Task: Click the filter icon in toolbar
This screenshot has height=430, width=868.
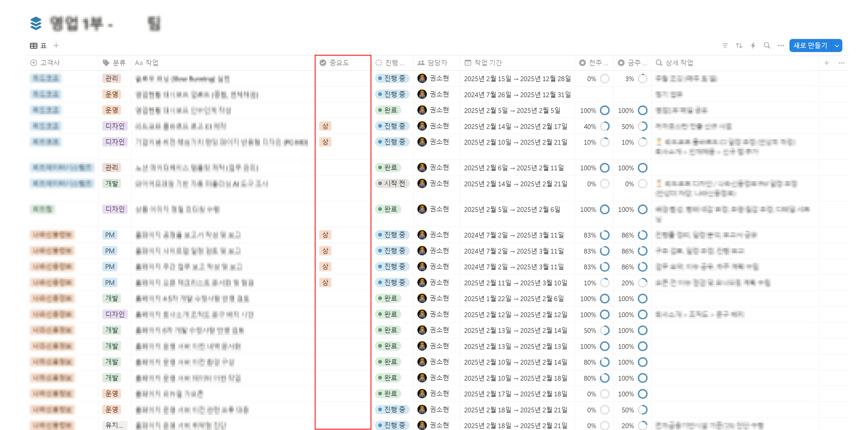Action: tap(725, 45)
